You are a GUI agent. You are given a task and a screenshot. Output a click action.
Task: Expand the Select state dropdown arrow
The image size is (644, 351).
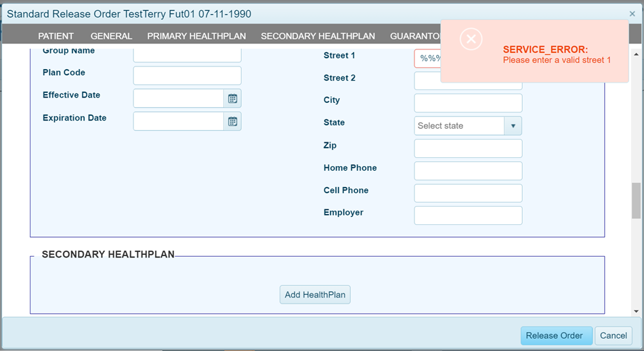(x=513, y=126)
